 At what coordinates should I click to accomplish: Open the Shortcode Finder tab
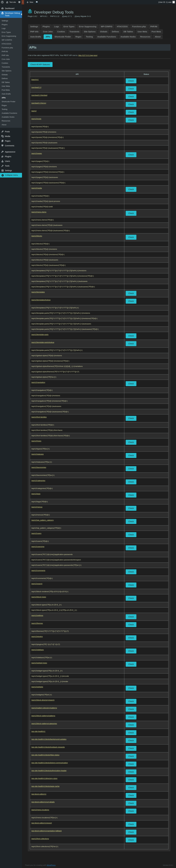click(63, 37)
